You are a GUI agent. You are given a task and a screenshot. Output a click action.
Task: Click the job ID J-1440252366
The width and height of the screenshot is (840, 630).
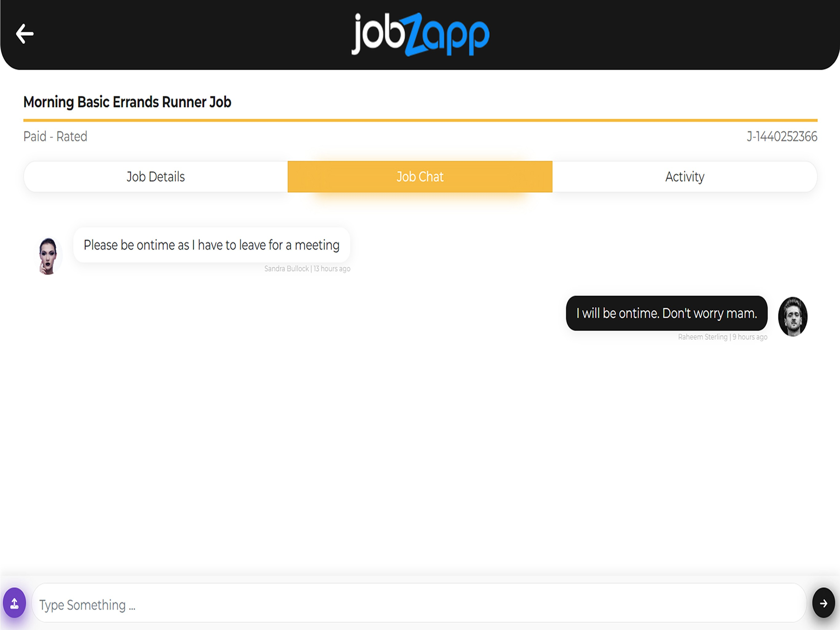tap(782, 136)
